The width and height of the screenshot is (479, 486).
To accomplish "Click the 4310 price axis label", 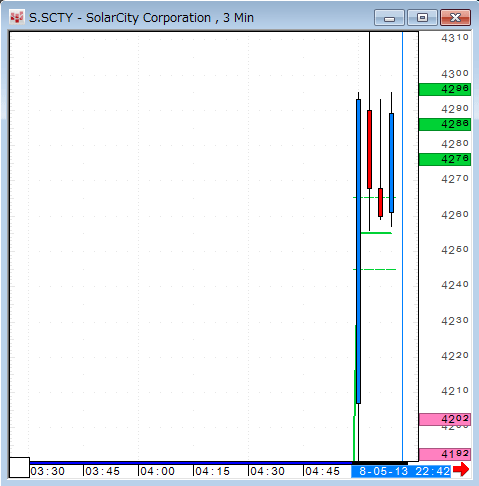I will (455, 38).
